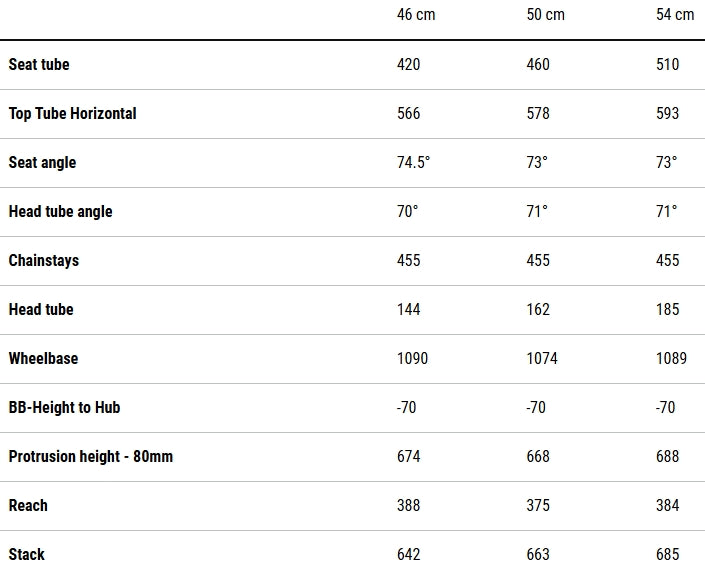Select the Seat angle row label

(x=42, y=162)
